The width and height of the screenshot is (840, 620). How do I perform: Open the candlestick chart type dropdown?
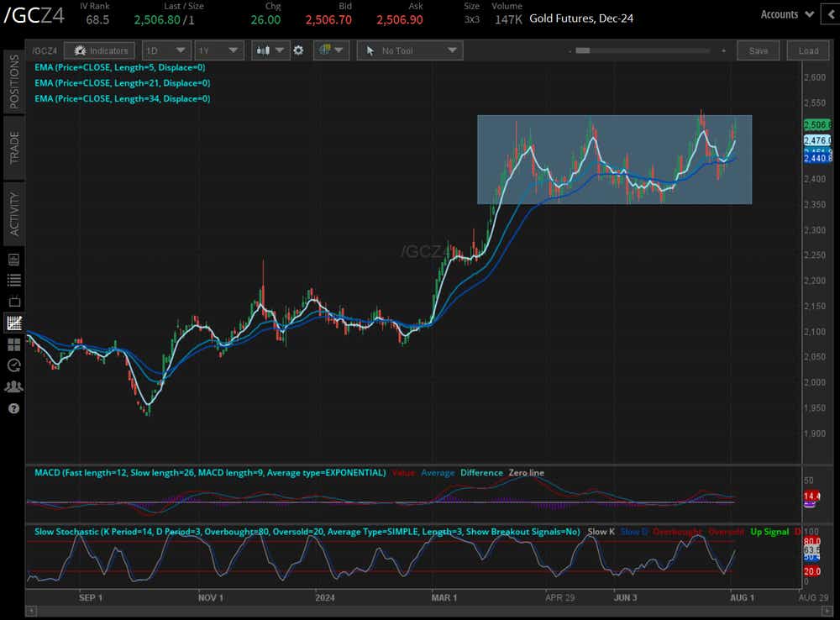point(270,50)
